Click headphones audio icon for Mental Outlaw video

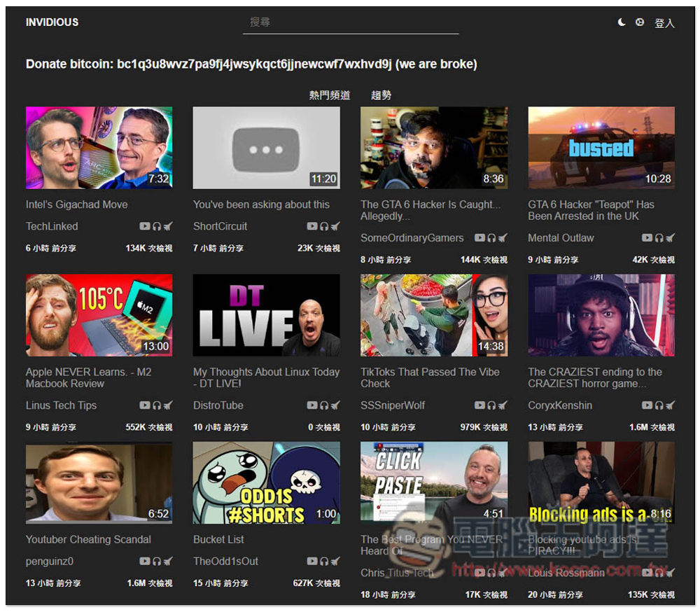point(659,238)
